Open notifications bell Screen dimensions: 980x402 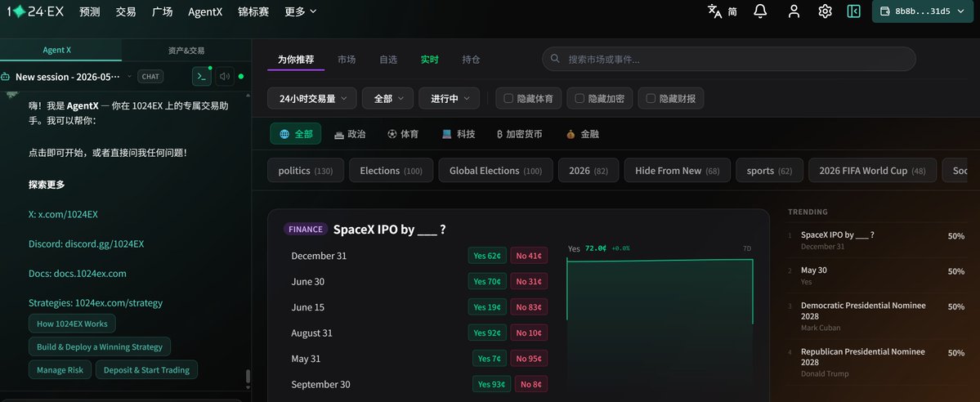pos(761,11)
